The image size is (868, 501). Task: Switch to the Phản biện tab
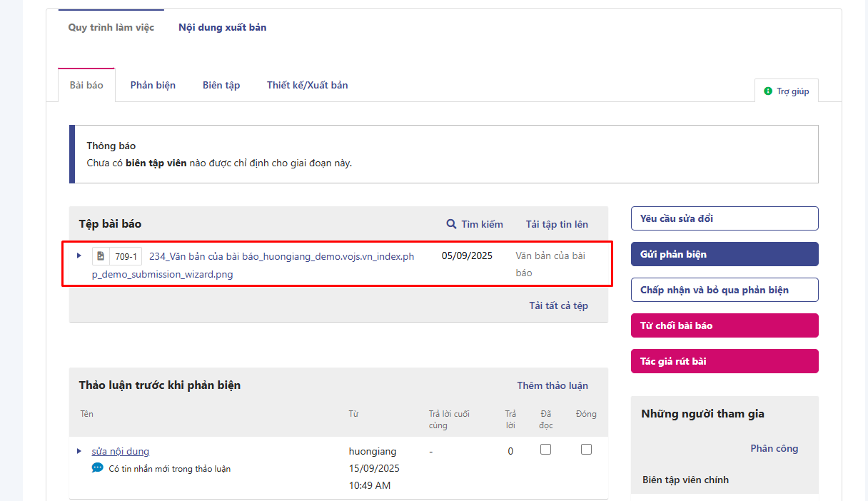click(153, 85)
